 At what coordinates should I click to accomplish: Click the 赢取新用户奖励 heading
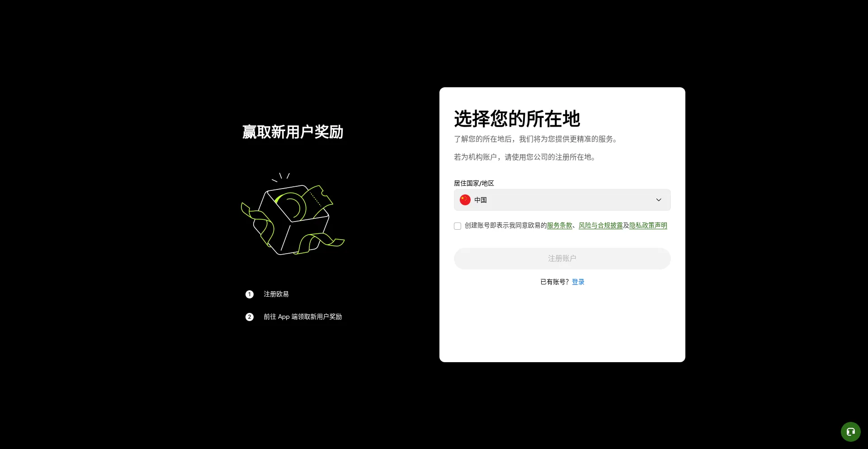(x=292, y=132)
